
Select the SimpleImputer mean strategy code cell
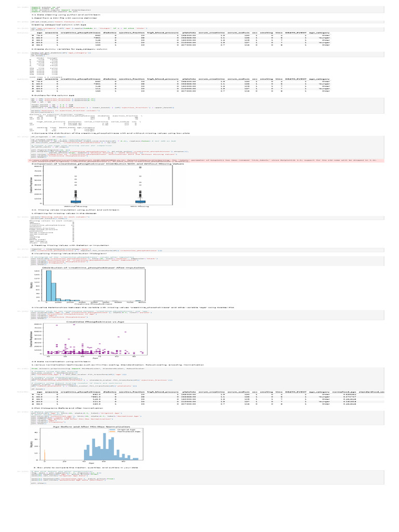[x=207, y=250]
